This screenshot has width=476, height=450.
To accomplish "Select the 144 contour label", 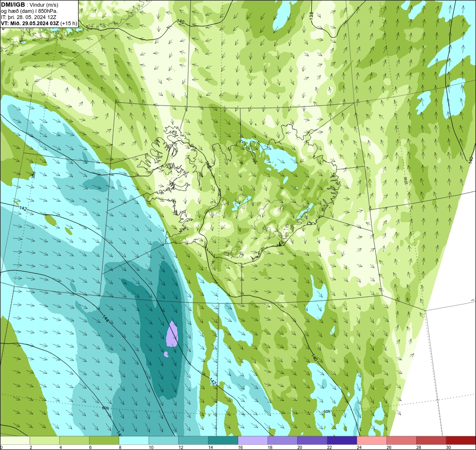I will coord(106,319).
